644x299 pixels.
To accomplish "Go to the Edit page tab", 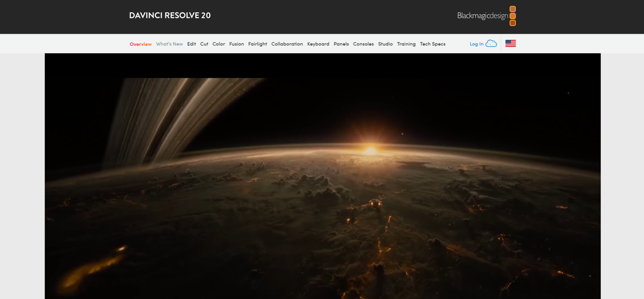I will (x=192, y=44).
